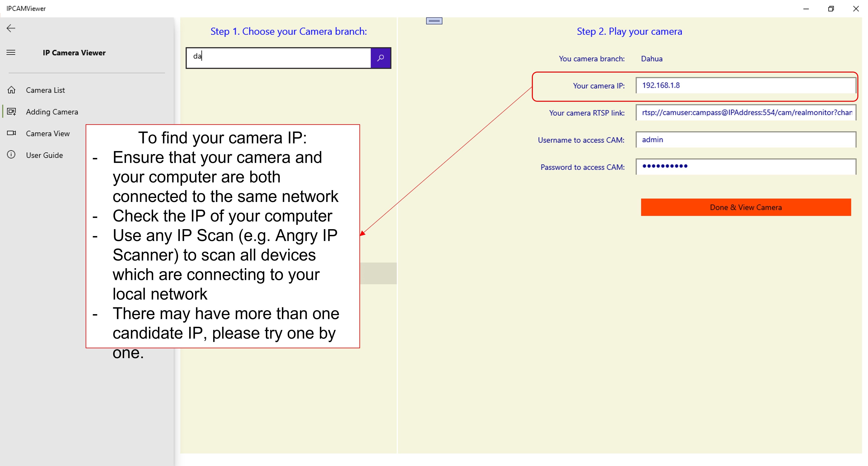
Task: Open the hamburger navigation menu
Action: click(10, 53)
